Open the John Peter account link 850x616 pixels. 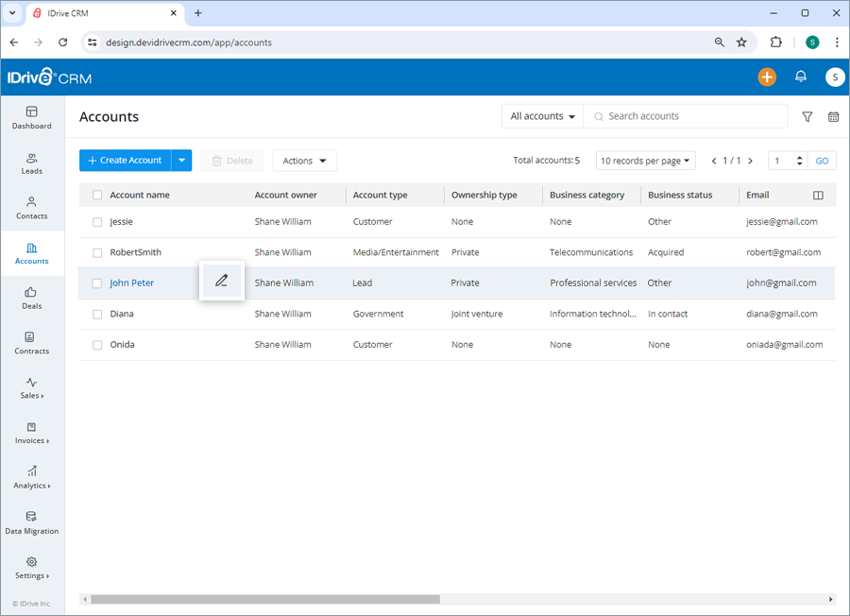pos(131,282)
